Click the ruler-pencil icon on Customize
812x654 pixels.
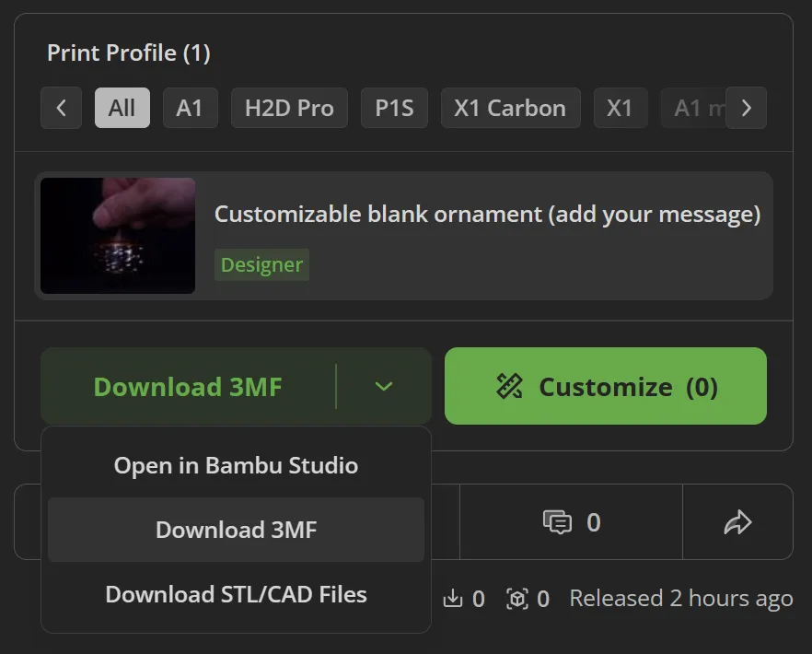(510, 386)
